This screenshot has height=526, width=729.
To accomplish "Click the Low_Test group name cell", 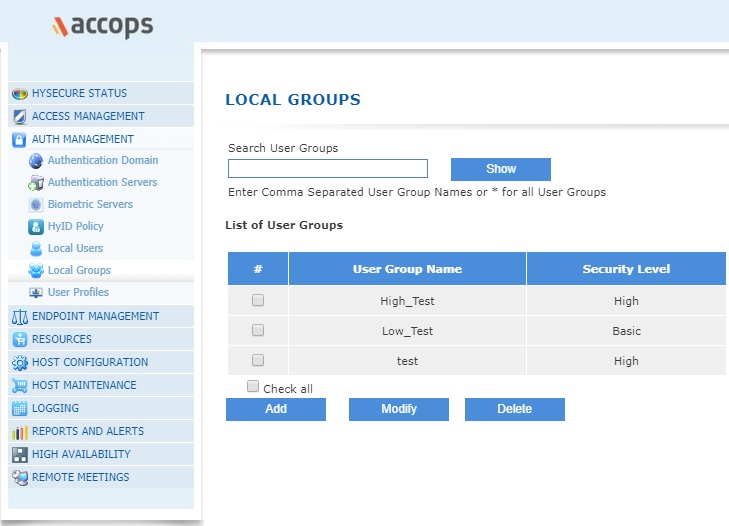I will coord(407,331).
